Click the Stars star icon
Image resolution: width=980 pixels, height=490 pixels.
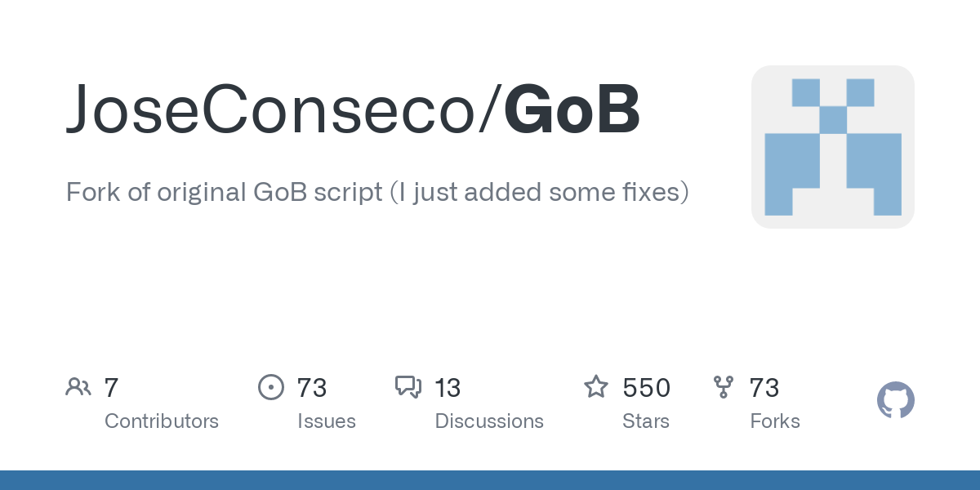[x=596, y=387]
